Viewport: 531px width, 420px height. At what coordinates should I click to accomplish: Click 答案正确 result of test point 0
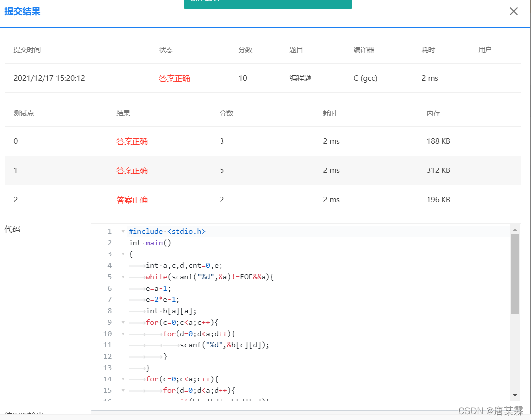(132, 141)
